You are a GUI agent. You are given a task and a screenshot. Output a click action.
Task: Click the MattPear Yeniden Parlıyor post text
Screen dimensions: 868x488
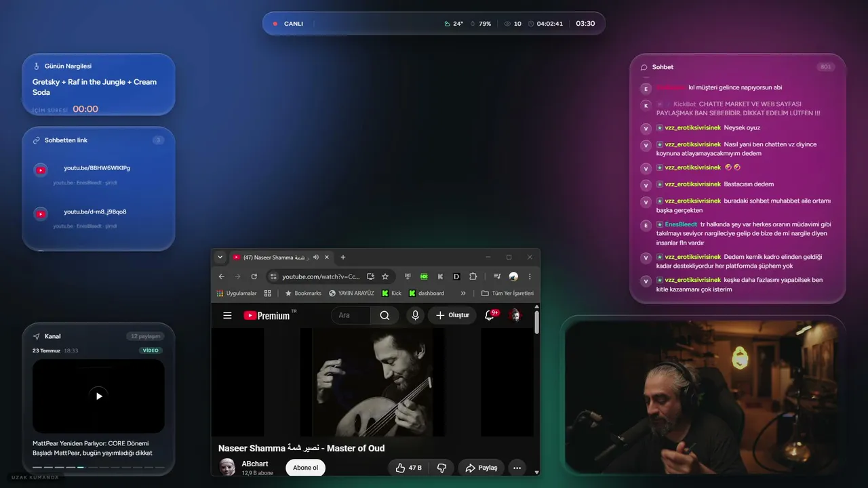click(92, 448)
